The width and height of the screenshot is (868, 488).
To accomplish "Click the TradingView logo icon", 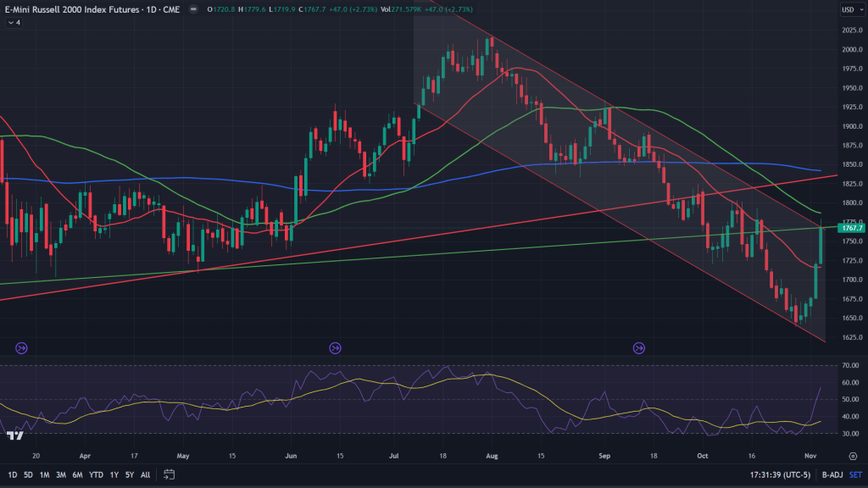I will click(14, 435).
